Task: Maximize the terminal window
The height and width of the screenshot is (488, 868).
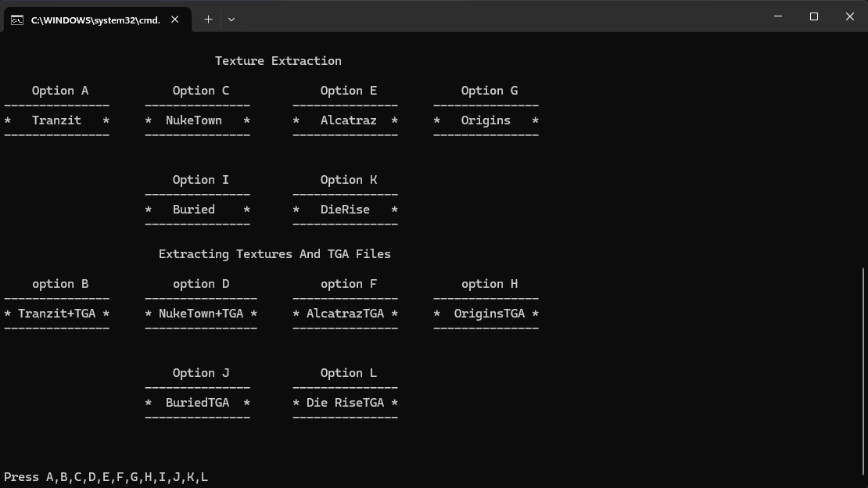Action: 814,16
